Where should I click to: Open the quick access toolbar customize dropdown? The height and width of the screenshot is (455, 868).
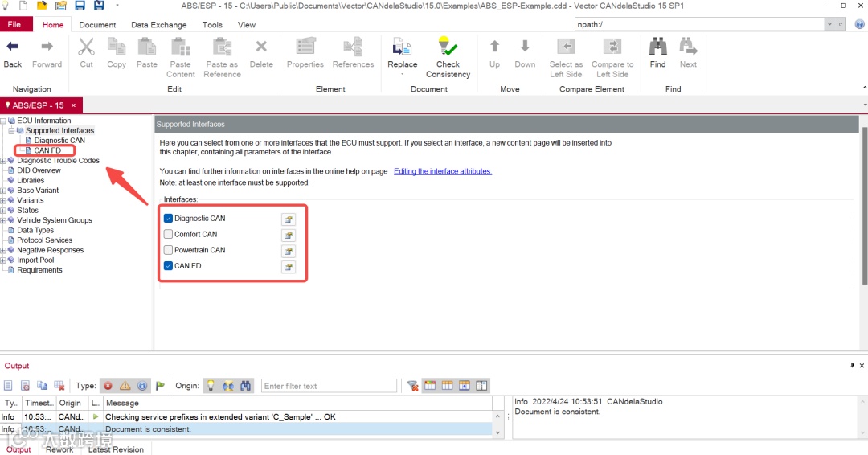(x=117, y=6)
